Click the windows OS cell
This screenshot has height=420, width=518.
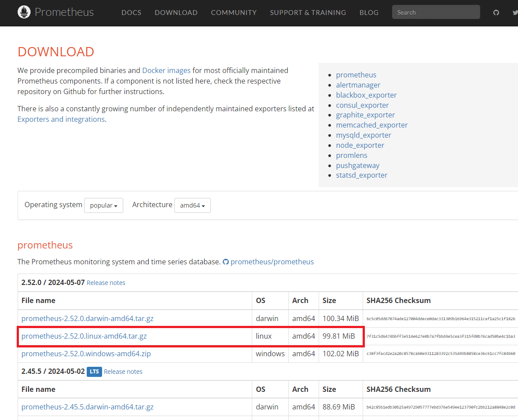[270, 354]
